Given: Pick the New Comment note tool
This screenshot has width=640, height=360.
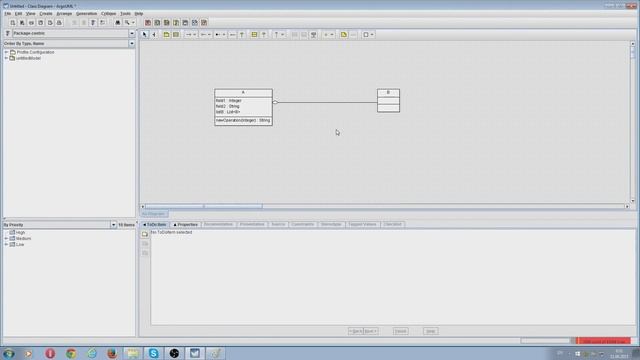Looking at the screenshot, I should 344,35.
